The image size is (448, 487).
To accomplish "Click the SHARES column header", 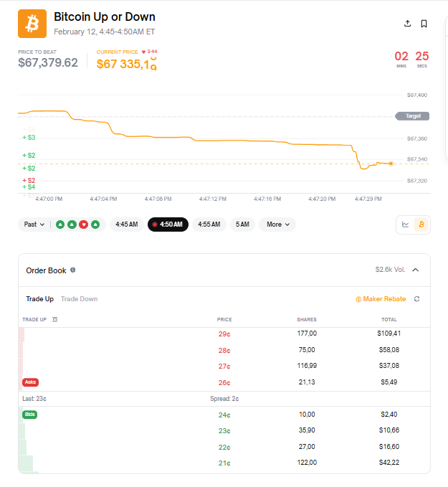I will (x=307, y=319).
